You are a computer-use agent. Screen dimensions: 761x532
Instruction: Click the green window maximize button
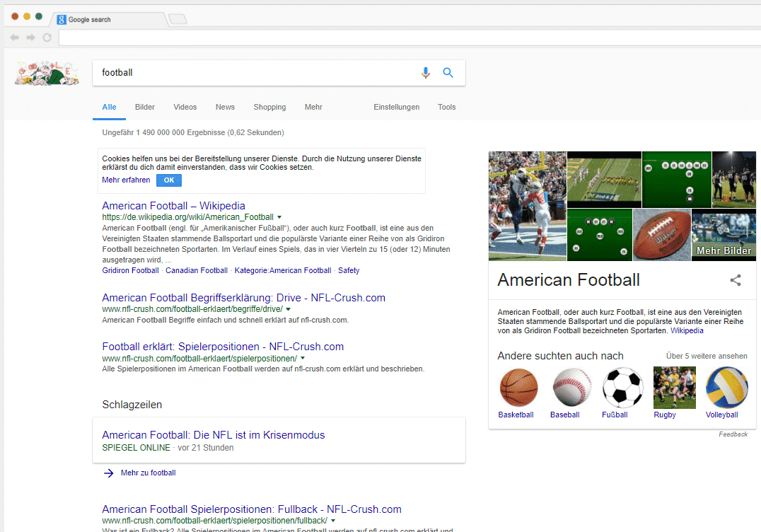pos(39,16)
